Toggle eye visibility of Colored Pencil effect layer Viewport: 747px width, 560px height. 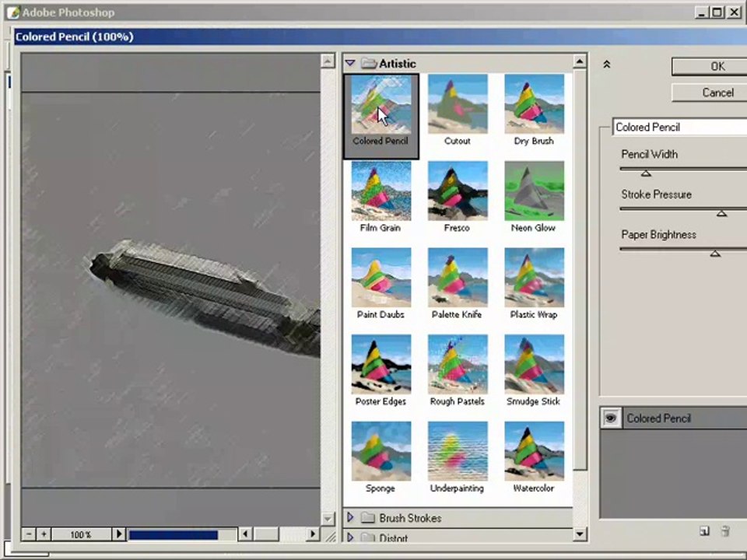pyautogui.click(x=610, y=418)
